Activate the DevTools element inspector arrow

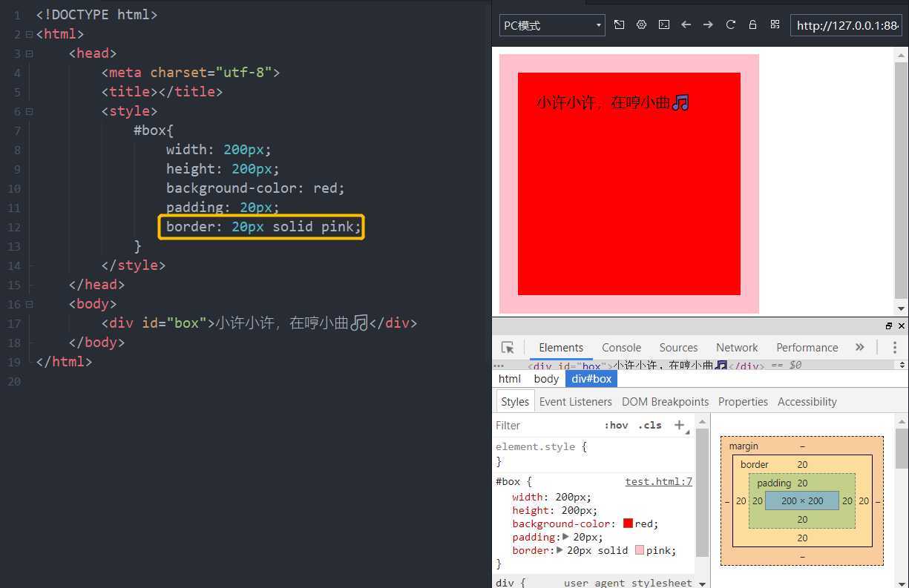(x=508, y=347)
